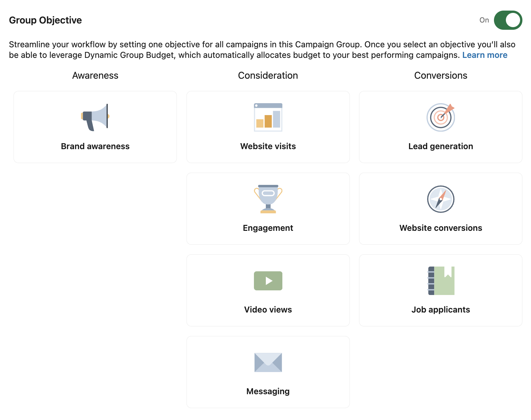Screen dimensions: 531x420
Task: Choose the Messaging objective label
Action: click(268, 391)
